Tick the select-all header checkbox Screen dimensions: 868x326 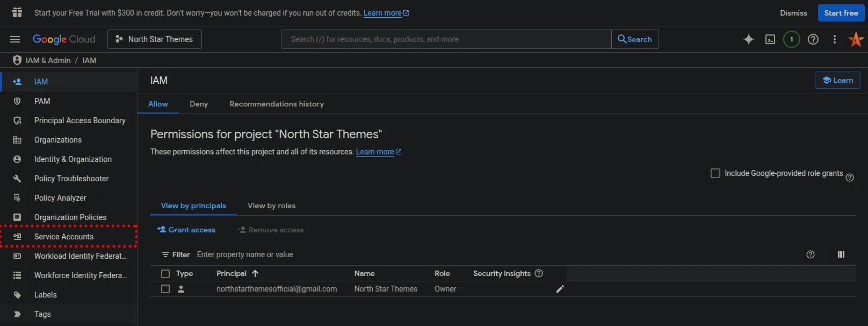(x=165, y=274)
